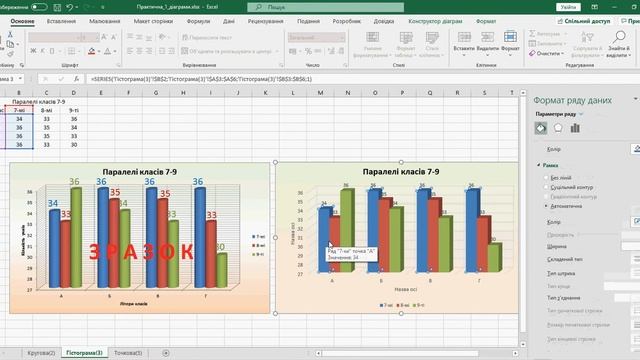Click the Спільний доступ share button
Image resolution: width=640 pixels, height=360 pixels.
pyautogui.click(x=584, y=21)
